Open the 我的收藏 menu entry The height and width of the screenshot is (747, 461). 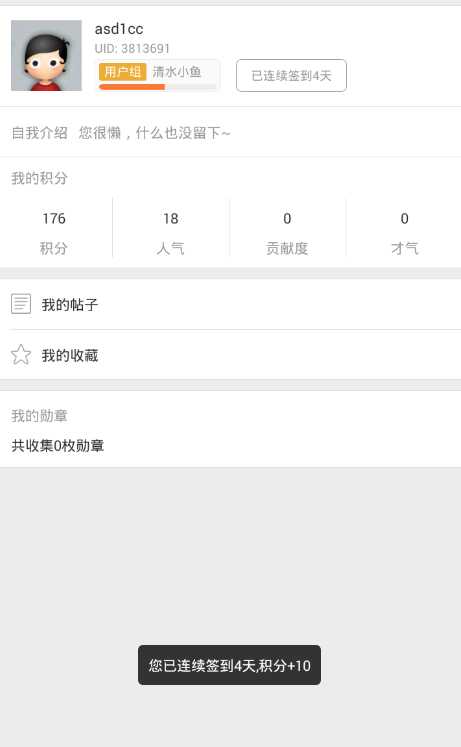pyautogui.click(x=230, y=355)
